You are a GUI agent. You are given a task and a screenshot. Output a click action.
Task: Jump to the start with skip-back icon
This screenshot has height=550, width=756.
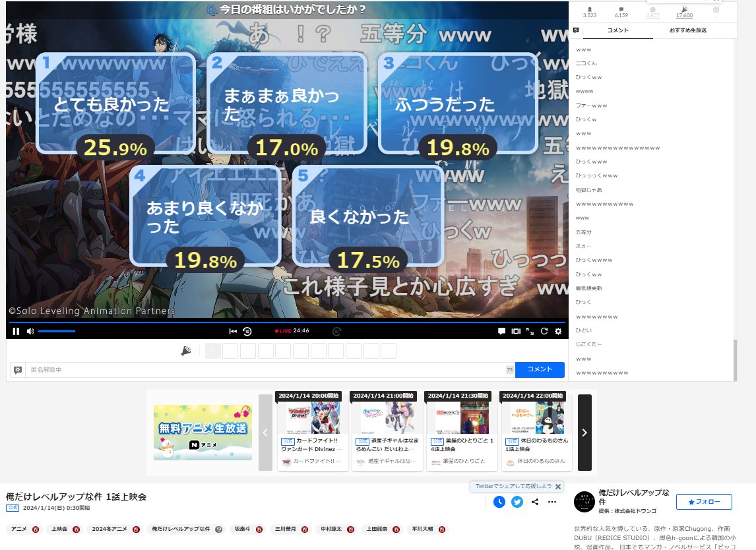(x=233, y=331)
